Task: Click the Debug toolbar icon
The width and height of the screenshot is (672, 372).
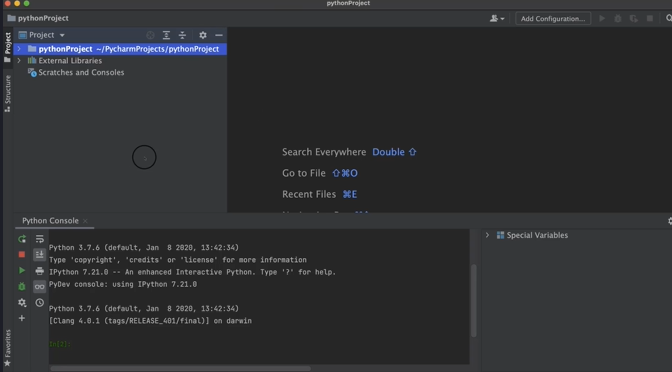Action: pos(618,18)
